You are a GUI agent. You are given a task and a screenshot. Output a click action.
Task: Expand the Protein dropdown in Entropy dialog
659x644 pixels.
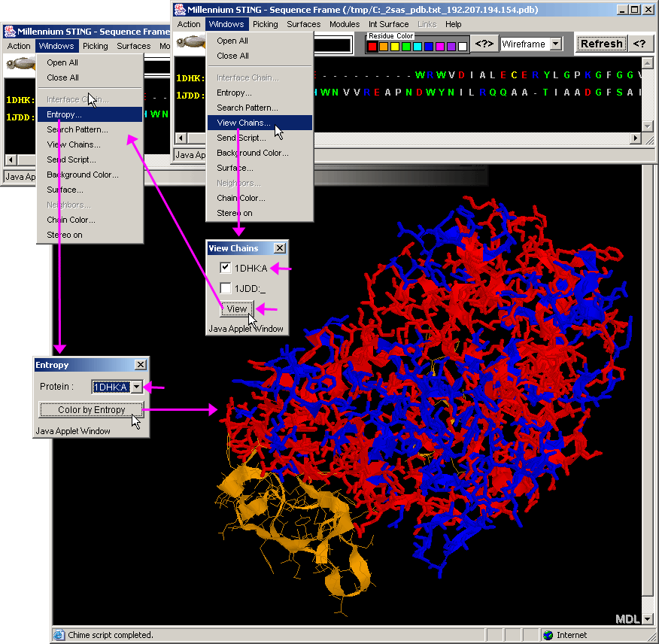tap(137, 387)
